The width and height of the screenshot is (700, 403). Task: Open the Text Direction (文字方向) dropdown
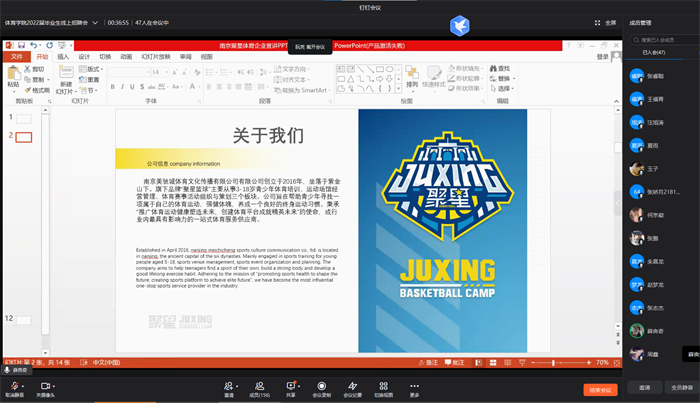pos(292,69)
